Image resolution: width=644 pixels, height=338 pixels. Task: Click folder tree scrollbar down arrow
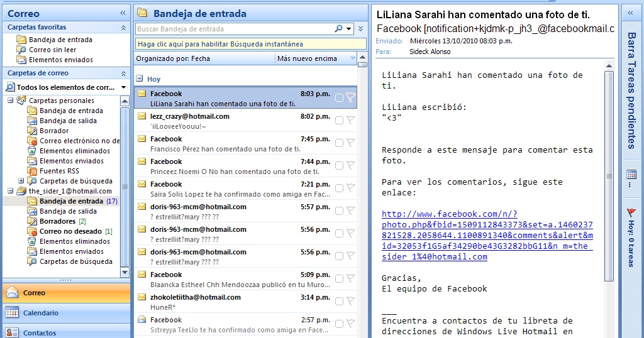(125, 272)
